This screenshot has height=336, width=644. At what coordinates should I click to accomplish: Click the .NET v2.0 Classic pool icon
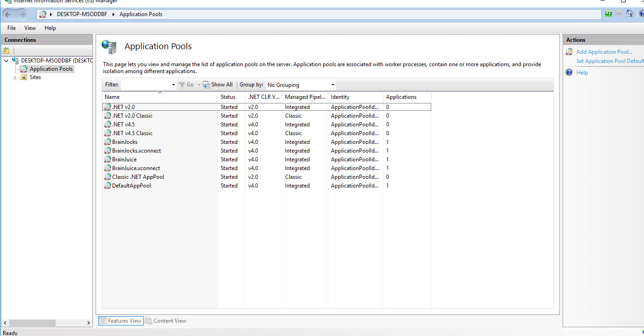108,115
